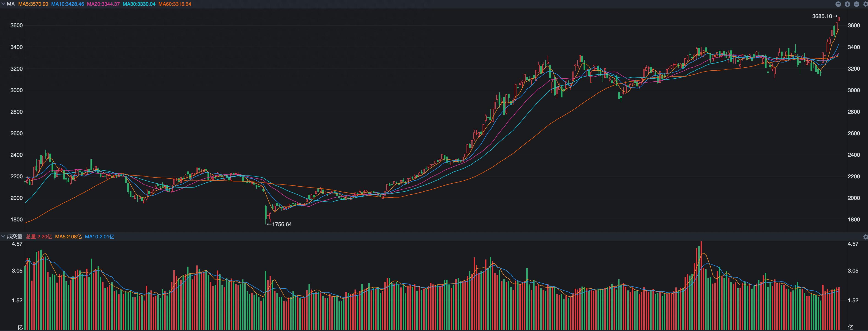Click the equal-sign reset zoom icon
868x331 pixels.
coord(838,4)
